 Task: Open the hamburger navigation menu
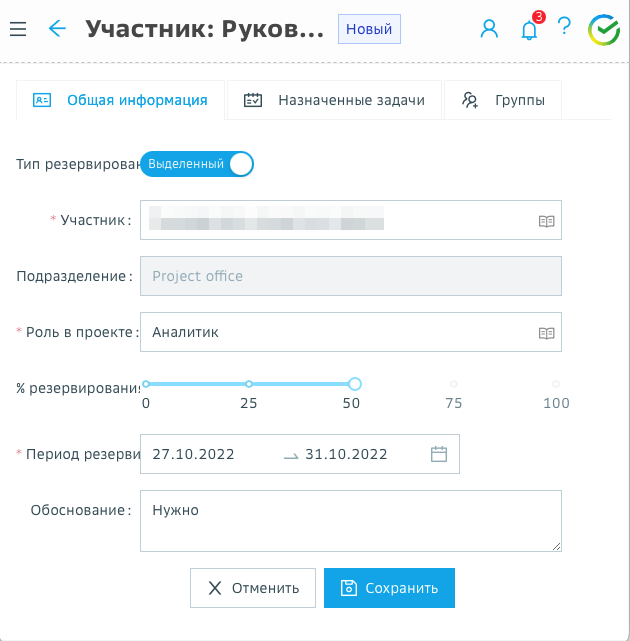click(x=18, y=29)
